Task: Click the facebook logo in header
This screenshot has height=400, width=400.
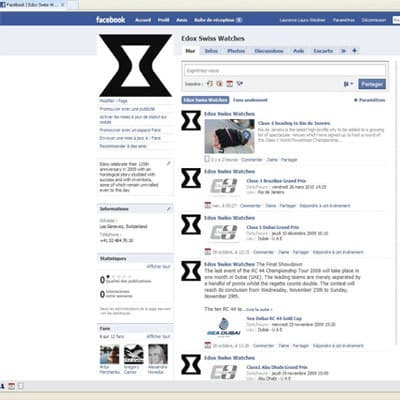Action: 111,20
